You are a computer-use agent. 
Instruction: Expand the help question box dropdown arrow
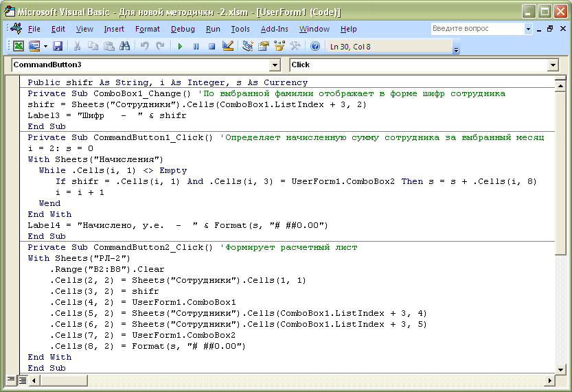click(x=528, y=29)
